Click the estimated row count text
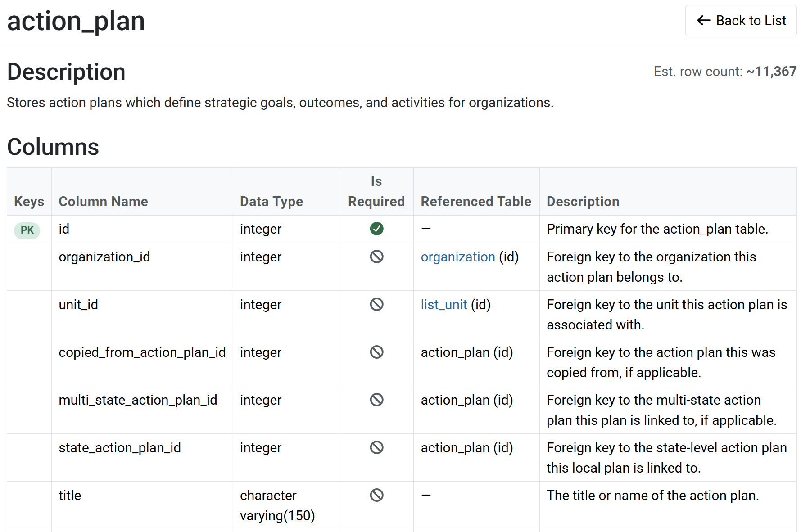This screenshot has width=801, height=532. click(724, 72)
